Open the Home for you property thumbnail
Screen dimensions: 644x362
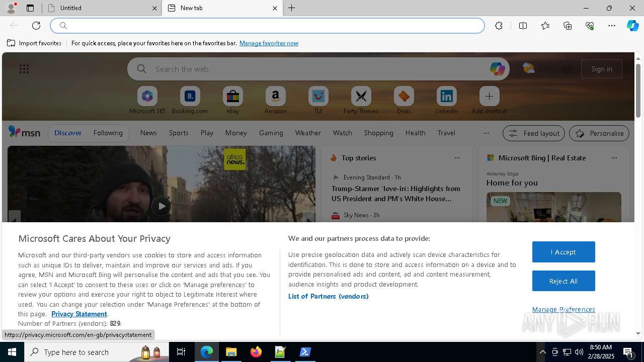tap(553, 207)
